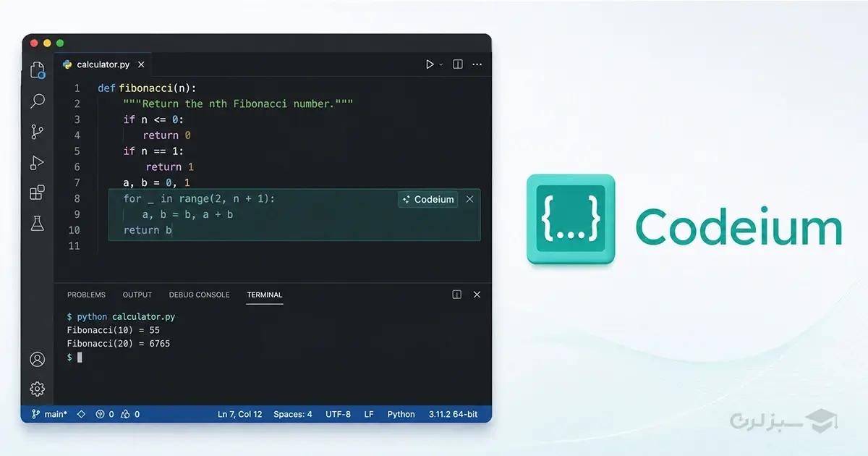
Task: Click suggested 'for _ in range' line
Action: 199,198
